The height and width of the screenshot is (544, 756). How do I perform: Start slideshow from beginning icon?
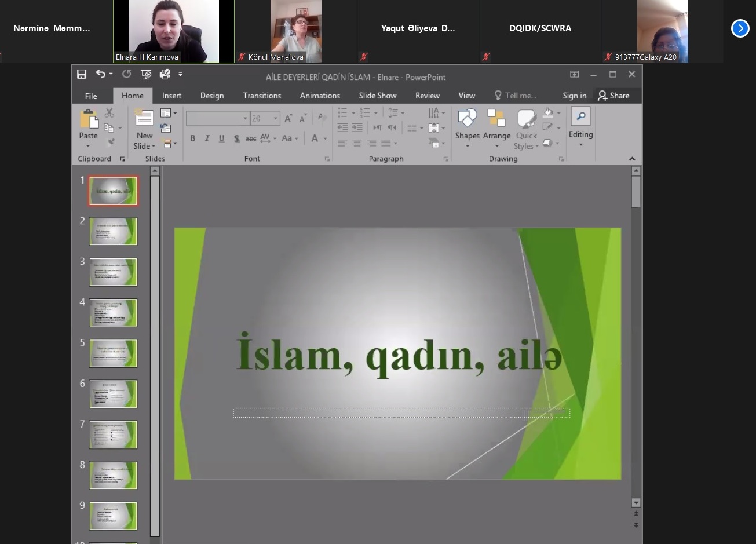(x=146, y=74)
